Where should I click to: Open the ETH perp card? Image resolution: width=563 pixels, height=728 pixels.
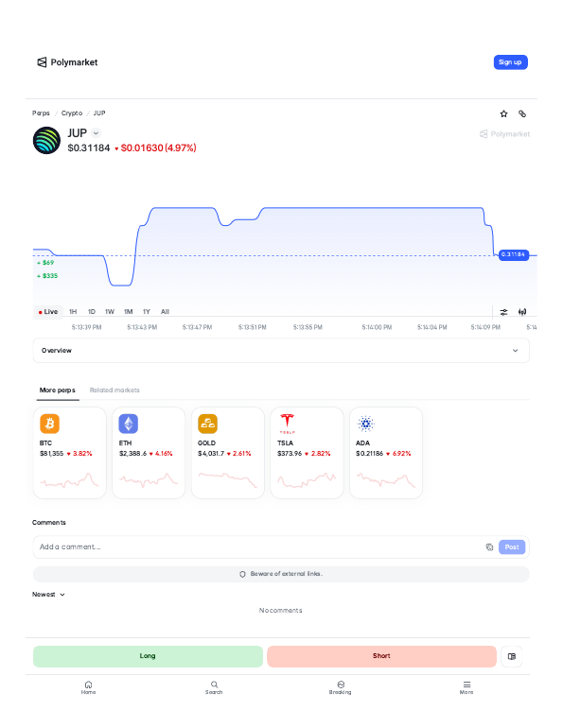149,453
